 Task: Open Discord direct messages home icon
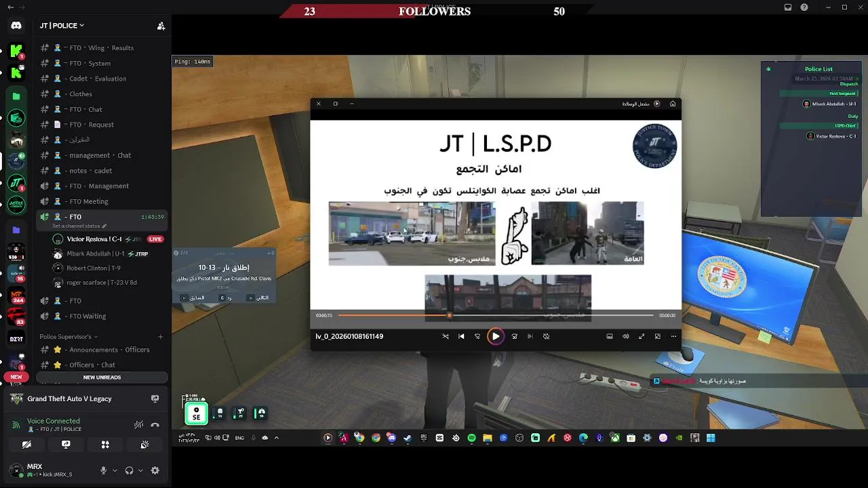click(x=16, y=26)
